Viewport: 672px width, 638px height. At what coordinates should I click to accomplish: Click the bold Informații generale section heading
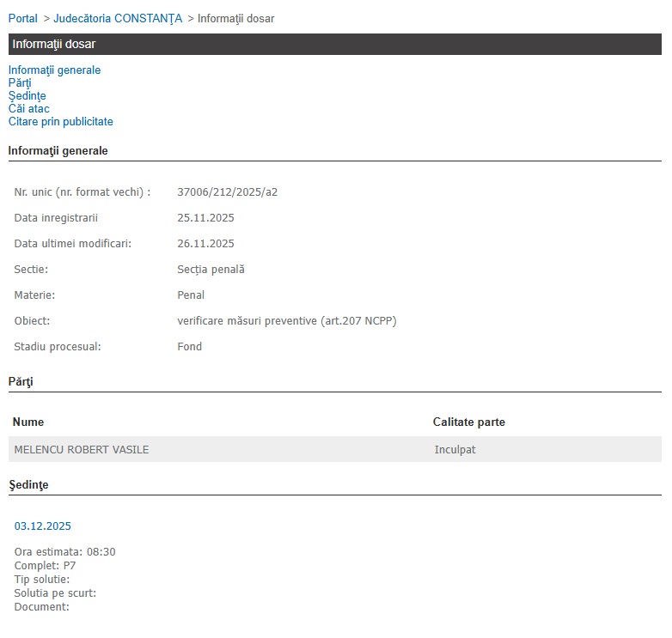click(x=58, y=151)
